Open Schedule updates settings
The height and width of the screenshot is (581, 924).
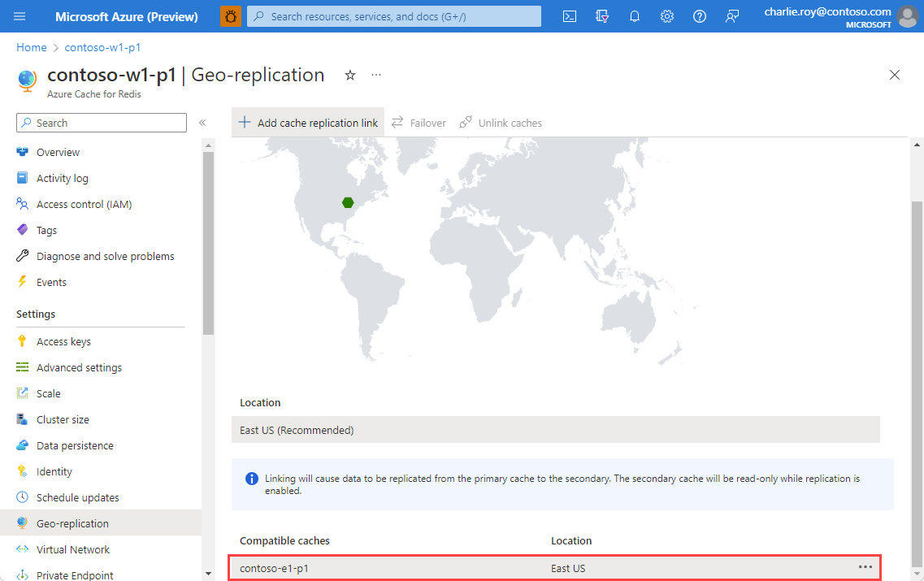pyautogui.click(x=79, y=496)
